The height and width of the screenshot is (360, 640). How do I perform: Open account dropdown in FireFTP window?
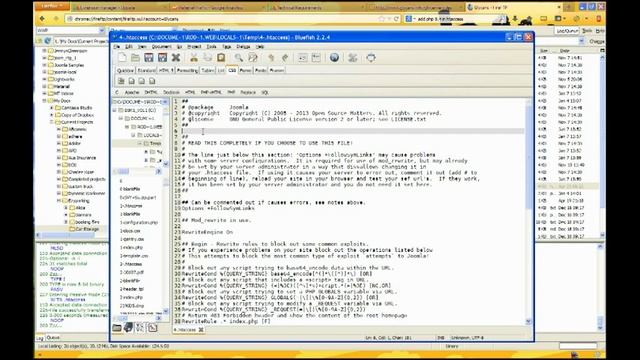(x=102, y=31)
